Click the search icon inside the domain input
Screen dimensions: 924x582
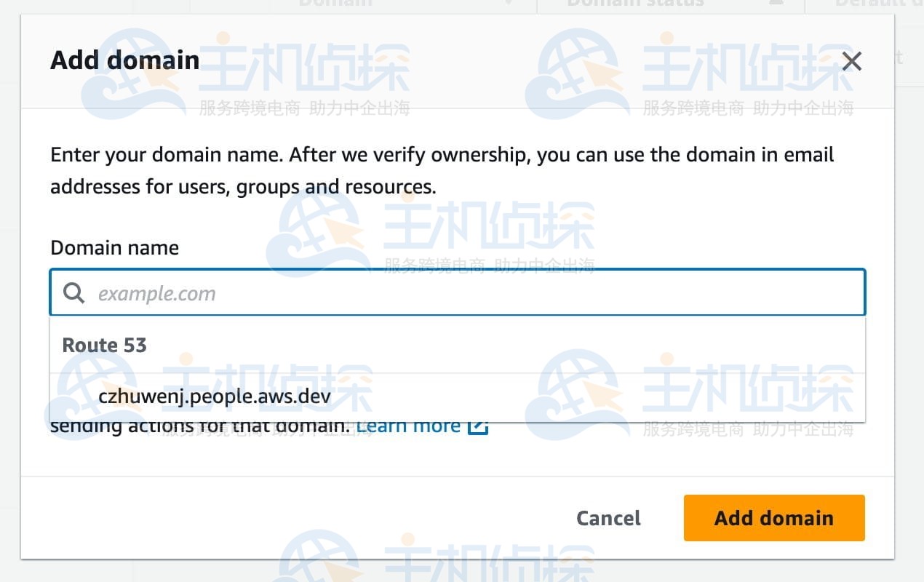(x=73, y=292)
